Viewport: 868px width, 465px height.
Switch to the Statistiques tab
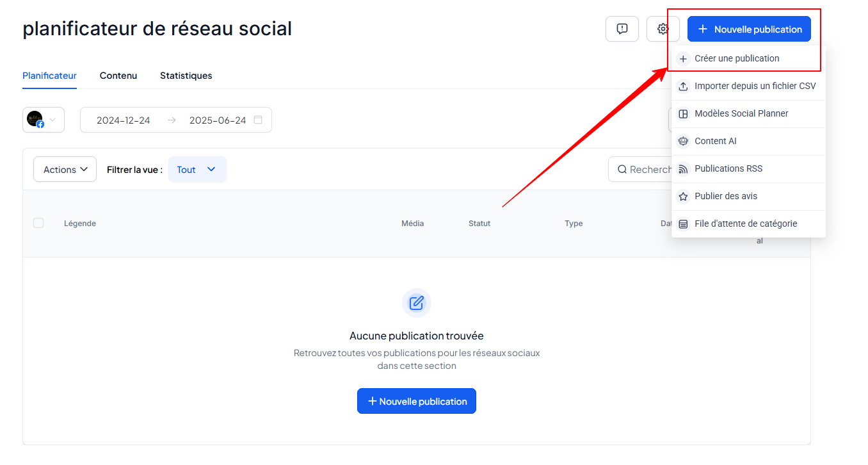coord(186,76)
